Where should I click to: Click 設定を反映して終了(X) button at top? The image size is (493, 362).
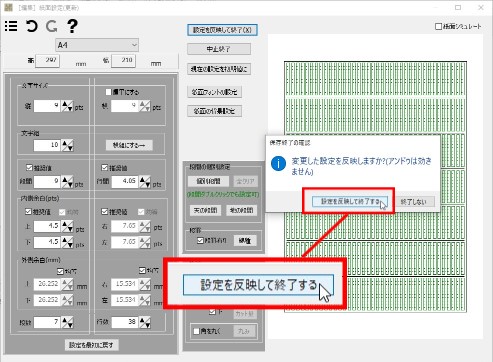(x=222, y=30)
